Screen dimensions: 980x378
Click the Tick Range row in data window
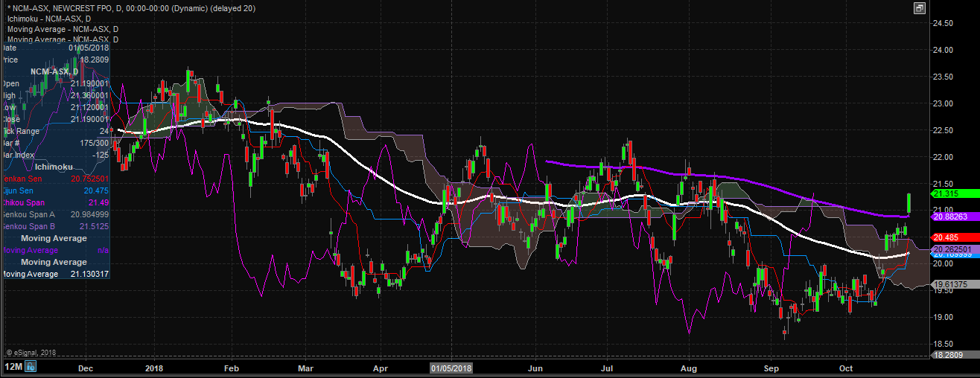(55, 131)
